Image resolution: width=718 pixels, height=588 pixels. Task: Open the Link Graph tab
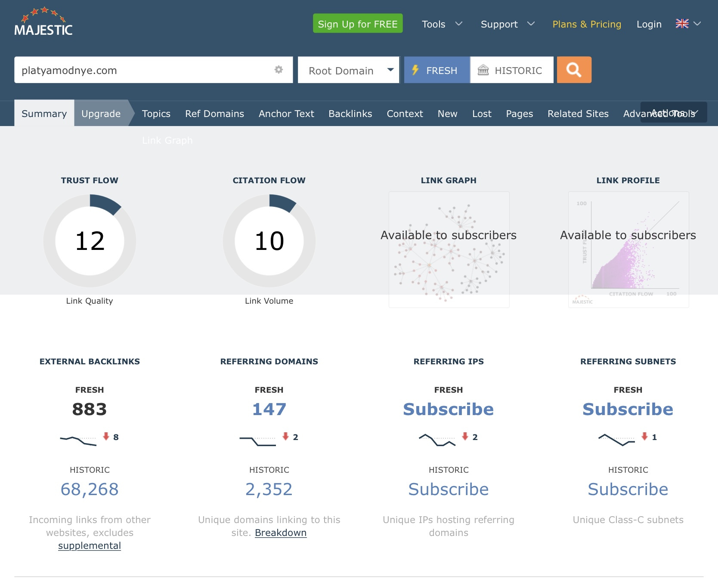167,140
